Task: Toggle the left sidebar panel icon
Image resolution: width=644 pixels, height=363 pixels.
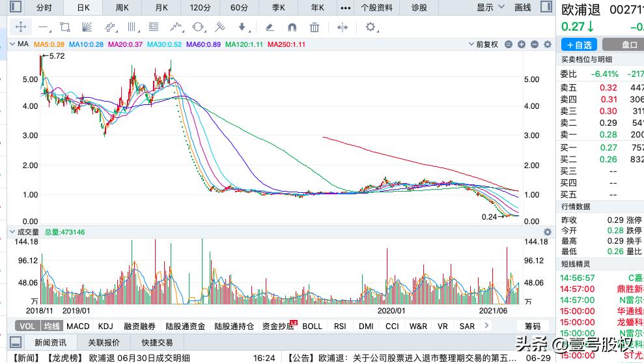Action: point(16,7)
